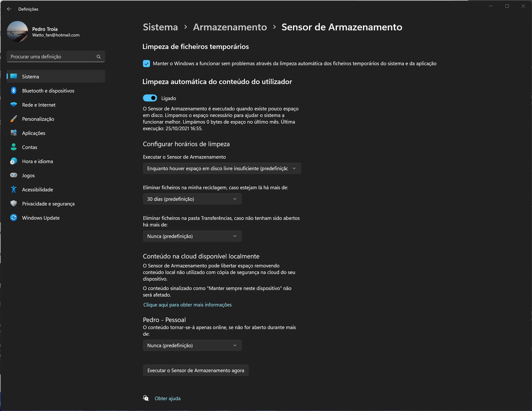Viewport: 532px width, 411px height.
Task: Click the Jogos gamepad icon
Action: (x=14, y=175)
